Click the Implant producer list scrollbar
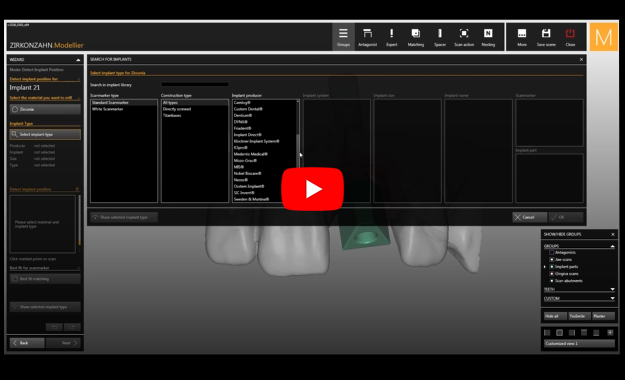The height and width of the screenshot is (380, 625). [x=298, y=151]
